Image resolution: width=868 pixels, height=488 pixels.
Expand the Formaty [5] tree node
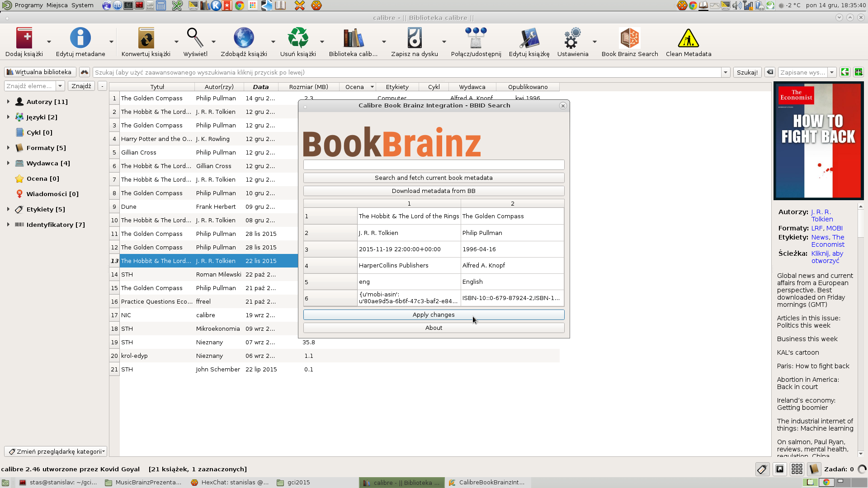coord(8,148)
